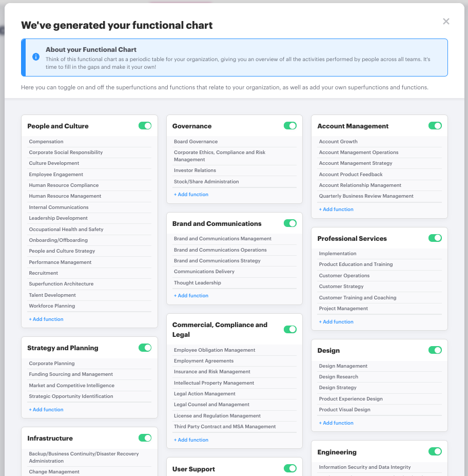Turn off the Design superfunction
Viewport: 468px width, 476px height.
[435, 350]
